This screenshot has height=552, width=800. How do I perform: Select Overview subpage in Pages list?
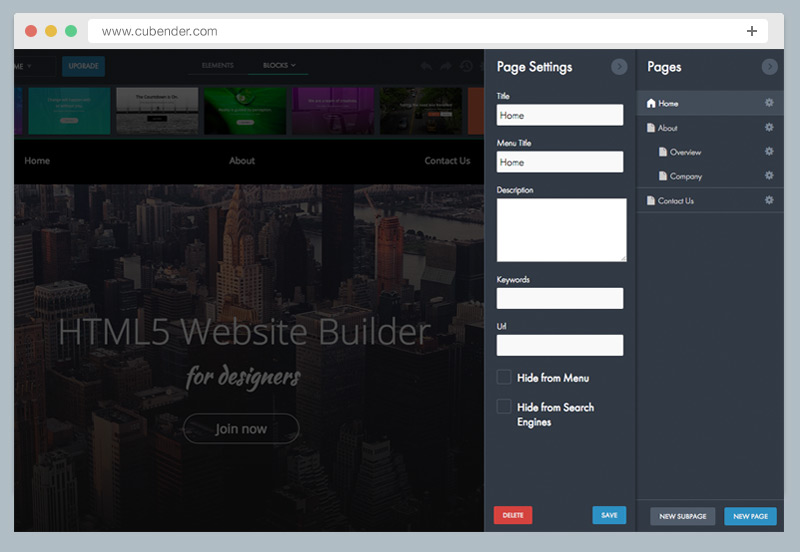point(710,152)
